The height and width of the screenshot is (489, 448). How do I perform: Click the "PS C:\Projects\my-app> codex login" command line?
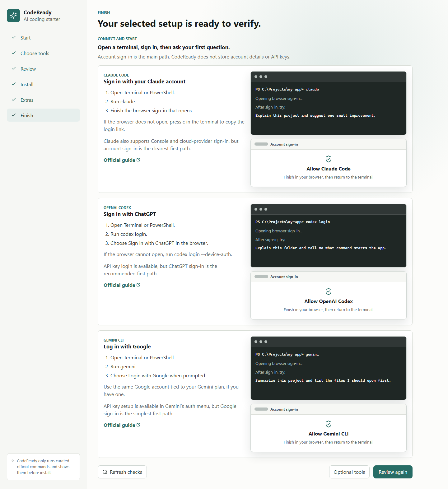click(292, 222)
